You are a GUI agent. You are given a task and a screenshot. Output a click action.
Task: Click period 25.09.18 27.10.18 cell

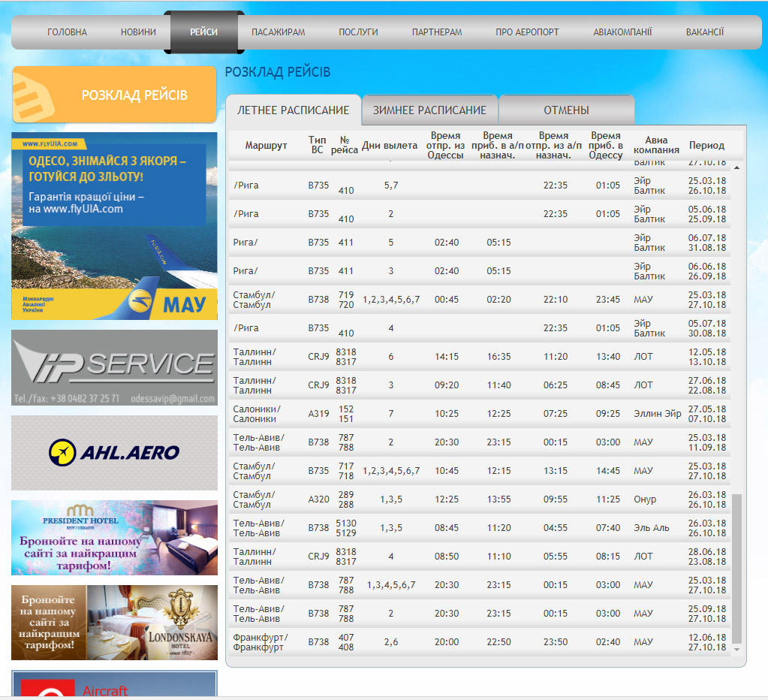click(706, 614)
